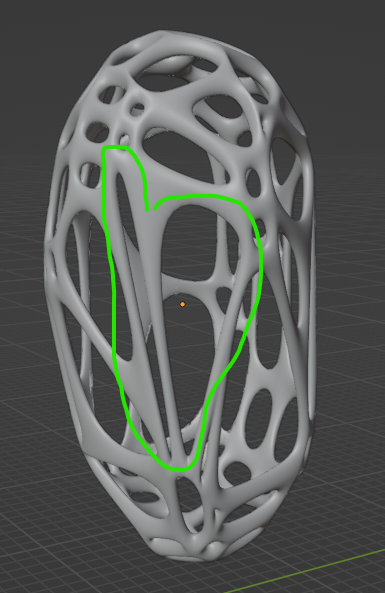Click the hook-shaped gap in green annotation
The width and height of the screenshot is (385, 593).
pos(151,209)
